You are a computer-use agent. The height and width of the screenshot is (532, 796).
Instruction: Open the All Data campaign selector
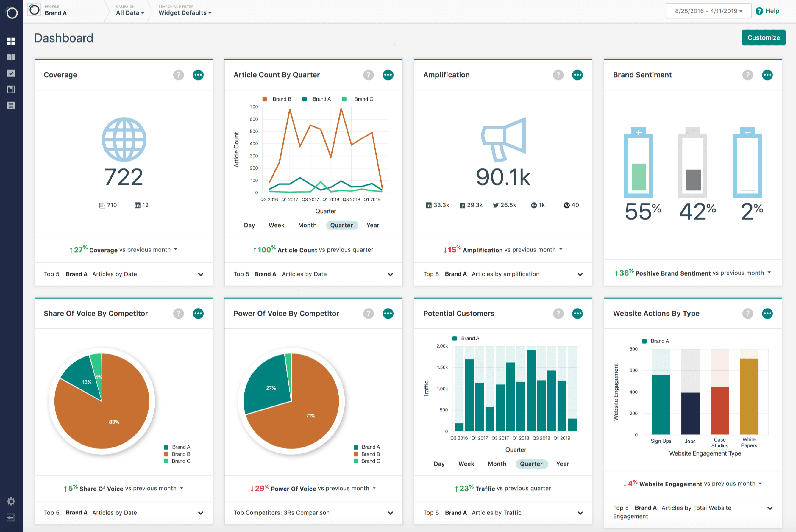(x=130, y=13)
